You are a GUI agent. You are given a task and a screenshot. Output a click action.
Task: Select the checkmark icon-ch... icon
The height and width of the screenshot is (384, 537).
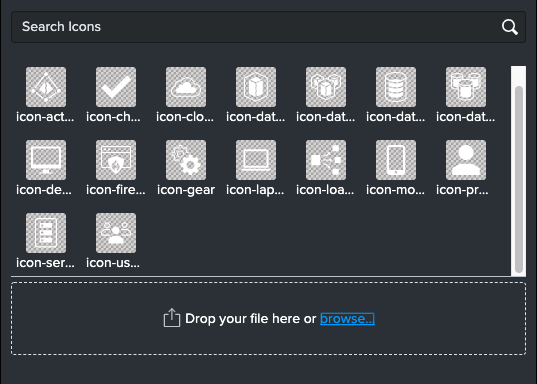point(116,87)
